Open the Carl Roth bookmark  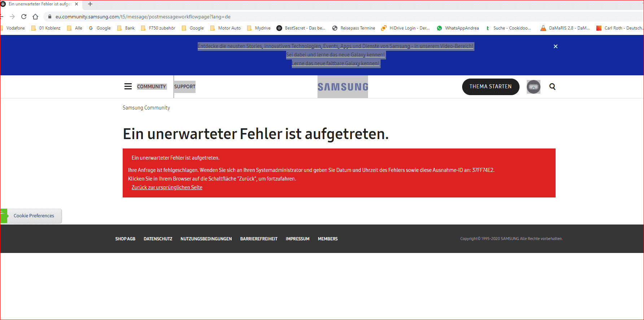tap(620, 28)
